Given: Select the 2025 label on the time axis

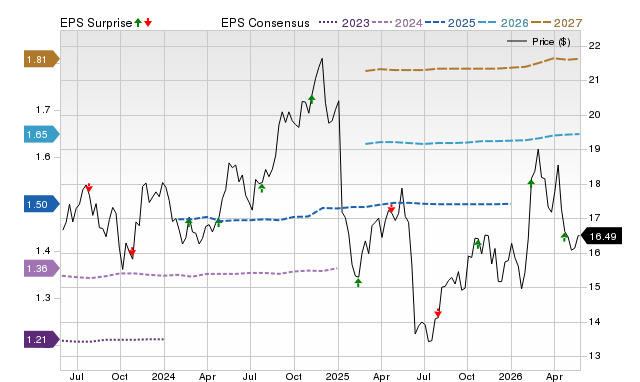Looking at the screenshot, I should click(x=337, y=376).
